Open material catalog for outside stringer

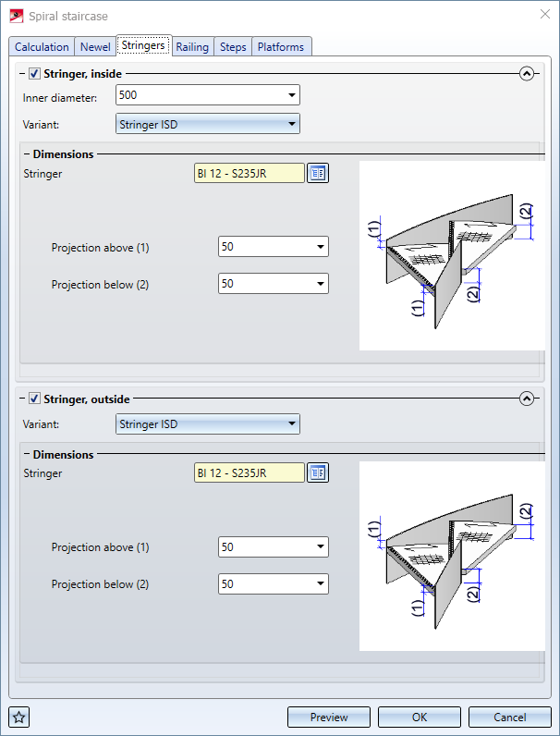(x=318, y=472)
